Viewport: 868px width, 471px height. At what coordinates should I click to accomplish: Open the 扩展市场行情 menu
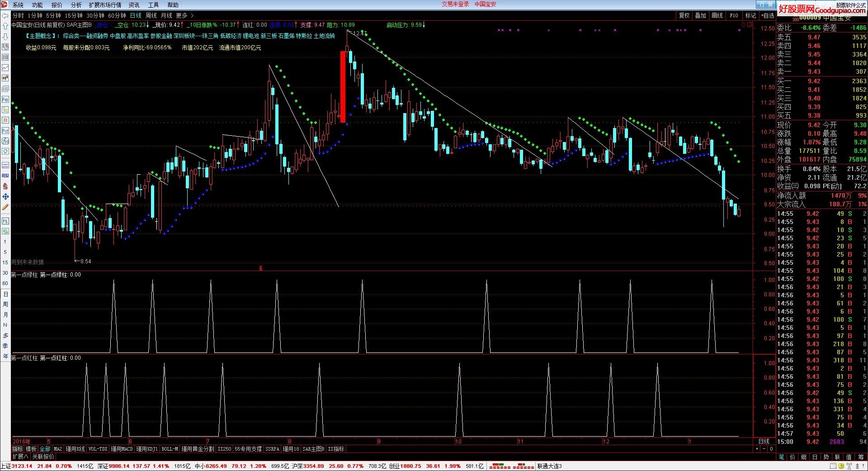pos(105,5)
